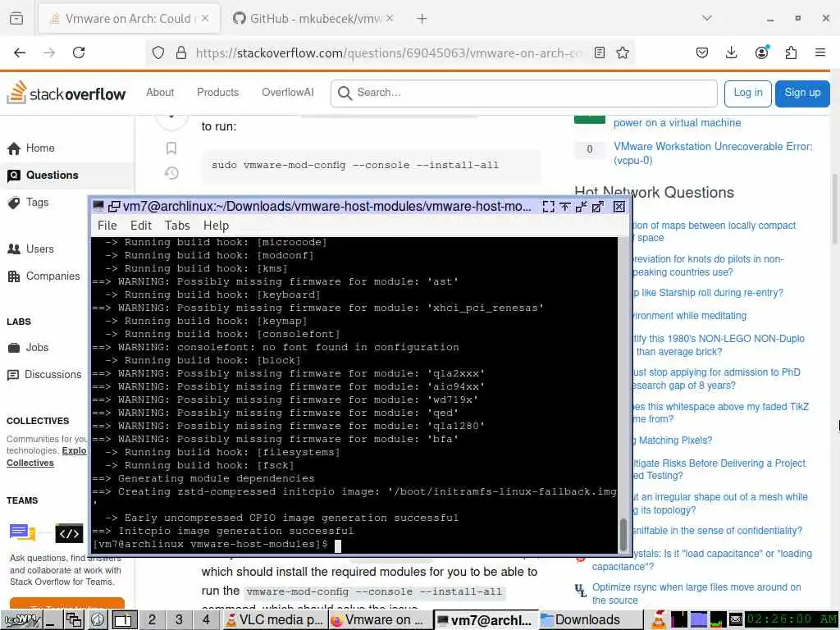Expand the list all tabs chevron
840x630 pixels.
point(707,18)
